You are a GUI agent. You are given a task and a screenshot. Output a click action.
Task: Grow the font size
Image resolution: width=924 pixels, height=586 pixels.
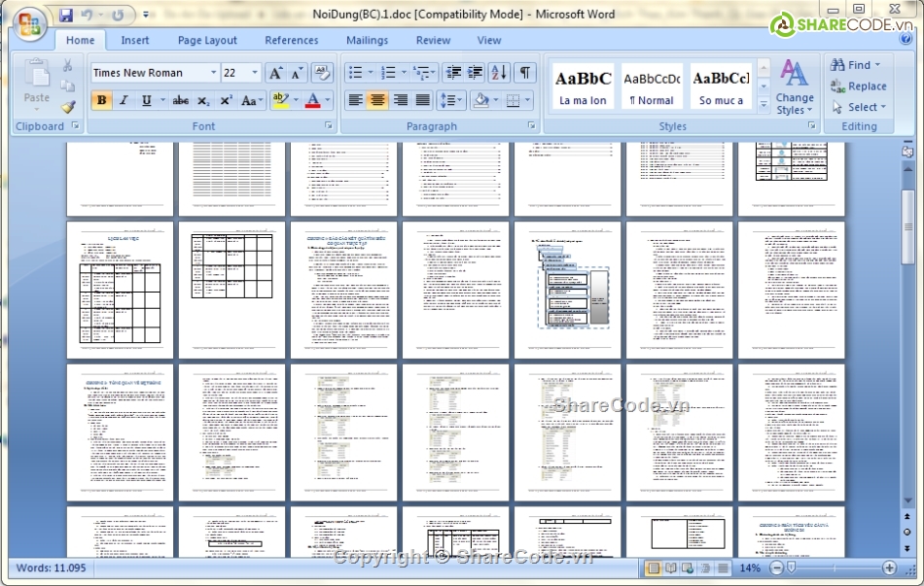275,73
